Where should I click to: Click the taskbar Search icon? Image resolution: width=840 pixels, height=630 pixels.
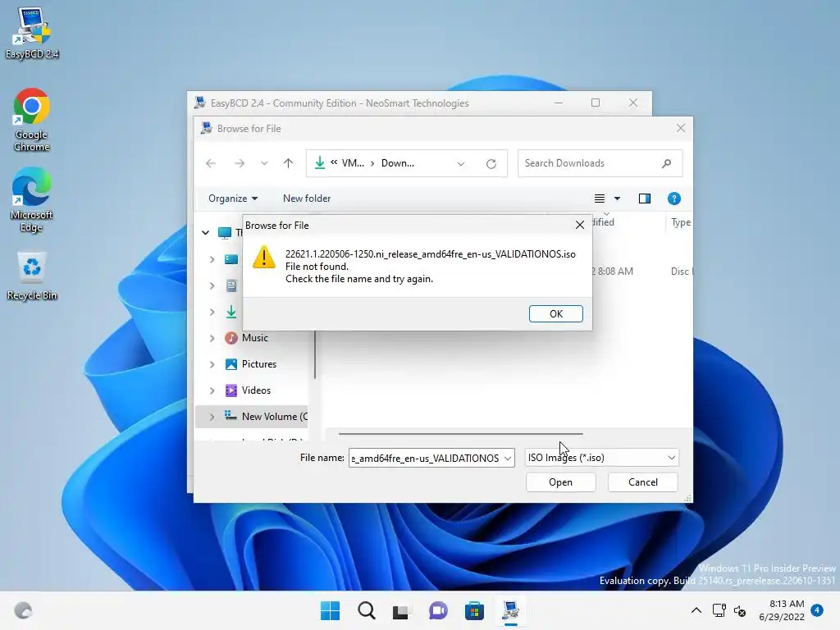tap(367, 610)
